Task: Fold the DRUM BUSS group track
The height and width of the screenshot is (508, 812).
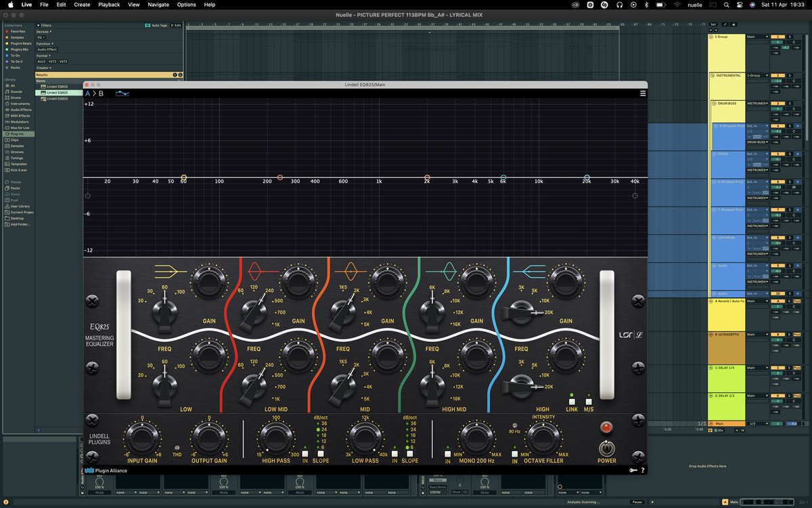Action: 713,104
